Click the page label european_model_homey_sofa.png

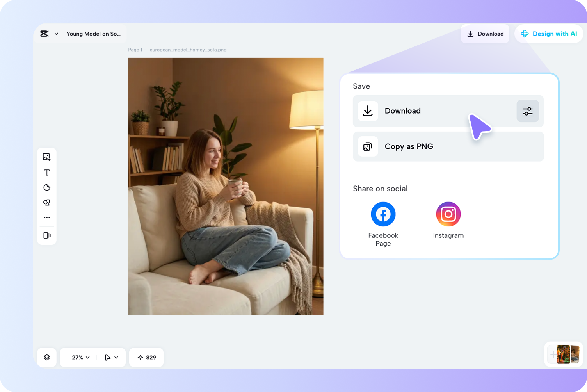[x=188, y=50]
